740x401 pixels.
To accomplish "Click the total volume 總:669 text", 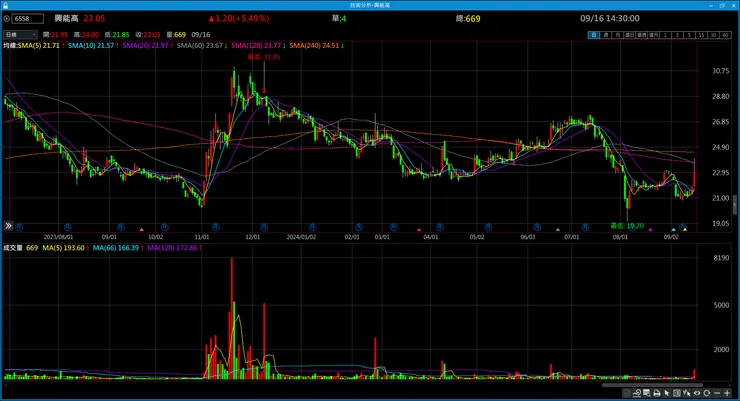I will (x=468, y=19).
